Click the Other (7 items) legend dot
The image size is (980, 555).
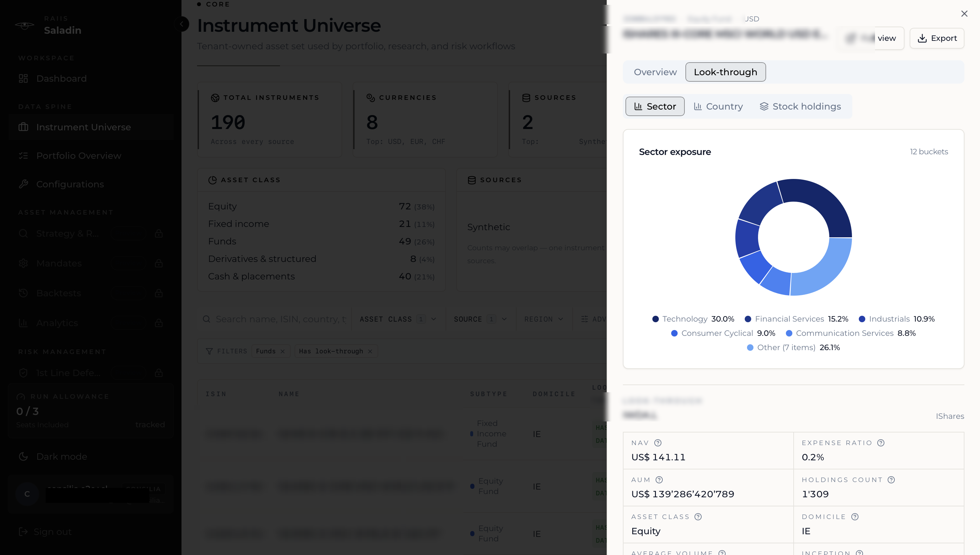(x=750, y=348)
